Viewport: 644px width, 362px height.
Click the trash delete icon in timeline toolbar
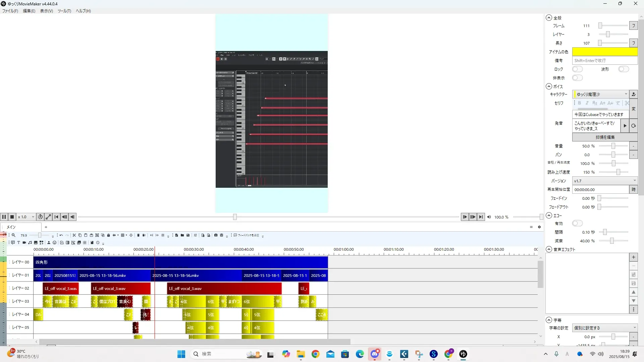point(138,235)
